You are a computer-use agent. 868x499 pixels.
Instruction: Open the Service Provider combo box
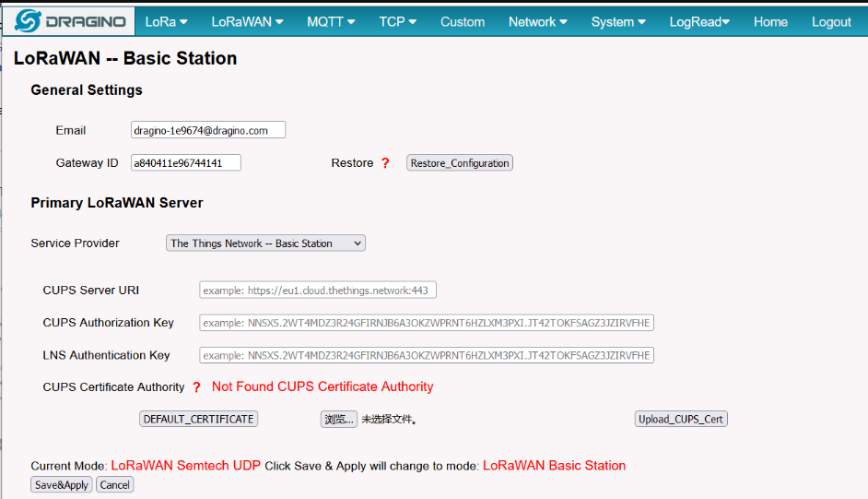(265, 244)
